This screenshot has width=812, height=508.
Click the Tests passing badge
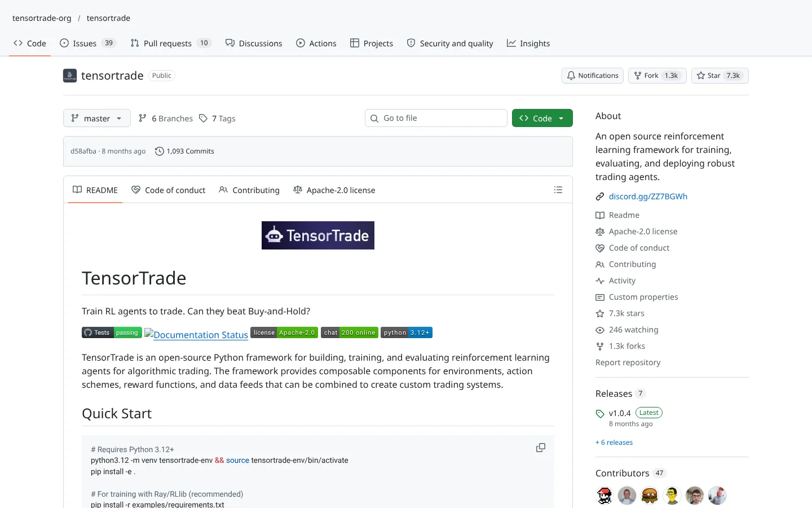pyautogui.click(x=112, y=332)
